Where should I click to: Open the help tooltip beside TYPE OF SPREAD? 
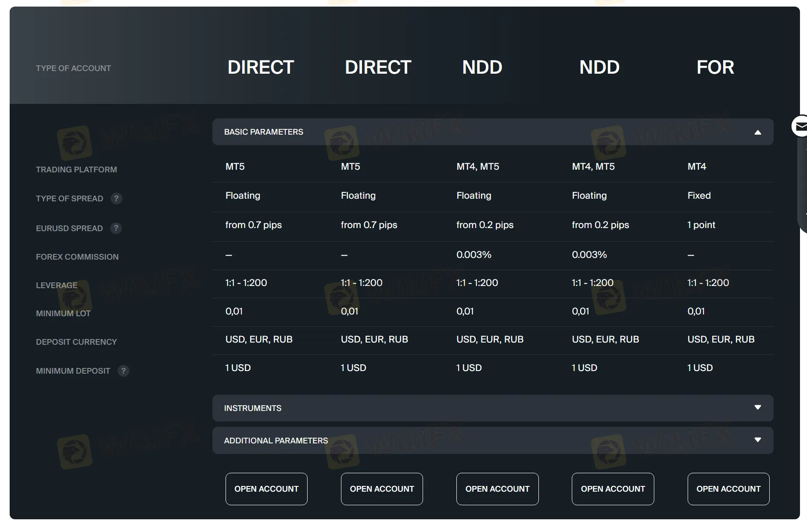coord(116,198)
